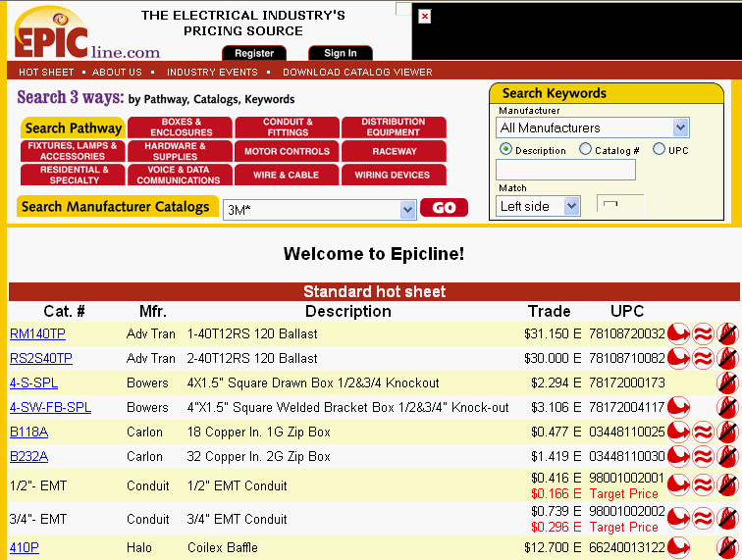Choose Voice & Data Communications pathway
The width and height of the screenshot is (742, 560).
coord(181,175)
